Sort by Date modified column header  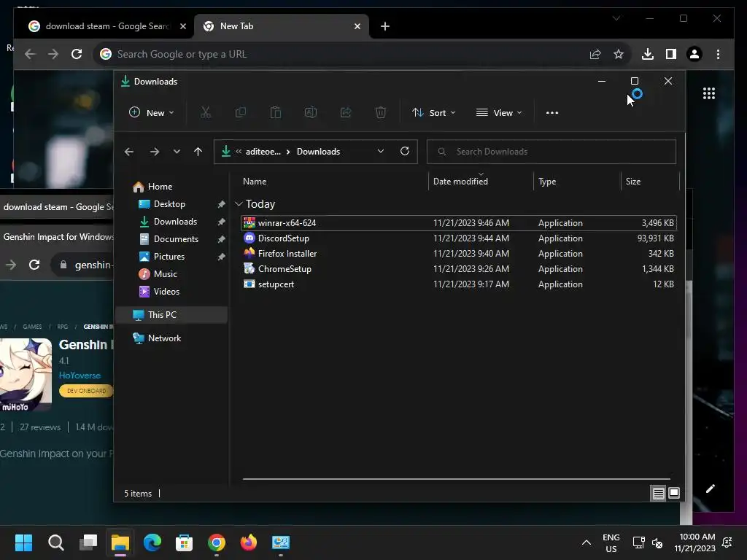[481, 182]
